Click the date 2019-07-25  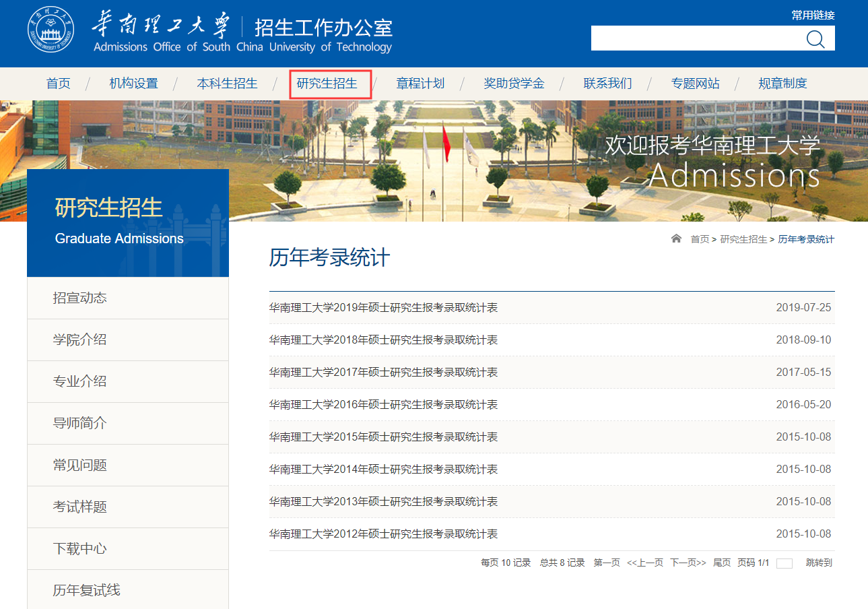point(803,308)
